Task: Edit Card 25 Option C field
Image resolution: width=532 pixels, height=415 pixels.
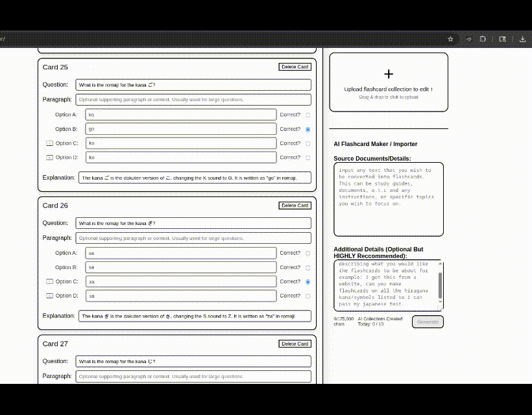Action: click(x=181, y=143)
